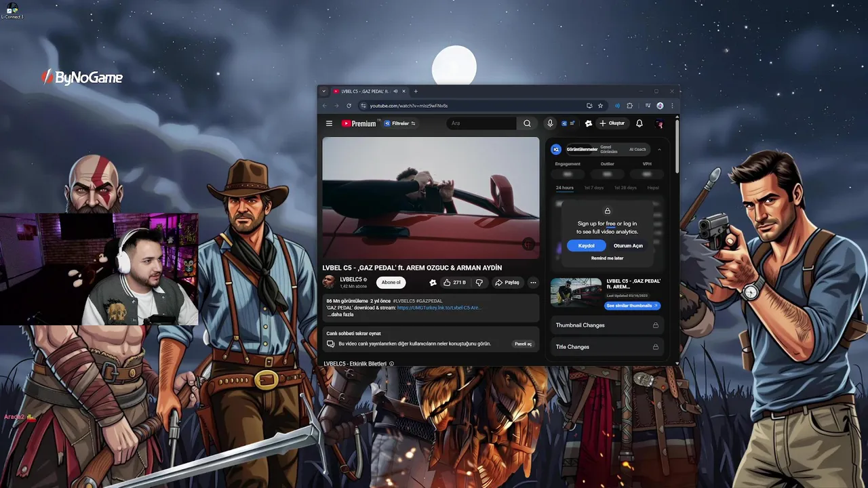
Task: Close the LVBEL C5 tab
Action: (x=404, y=91)
